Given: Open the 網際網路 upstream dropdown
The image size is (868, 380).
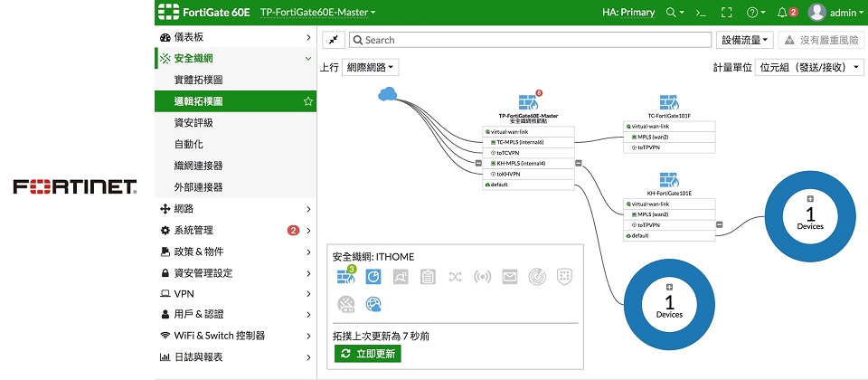Looking at the screenshot, I should pyautogui.click(x=372, y=68).
